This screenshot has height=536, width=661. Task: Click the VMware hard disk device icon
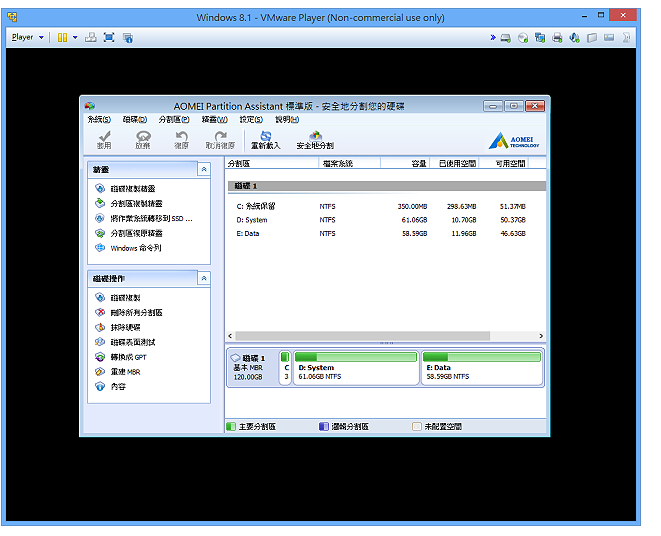(x=506, y=38)
